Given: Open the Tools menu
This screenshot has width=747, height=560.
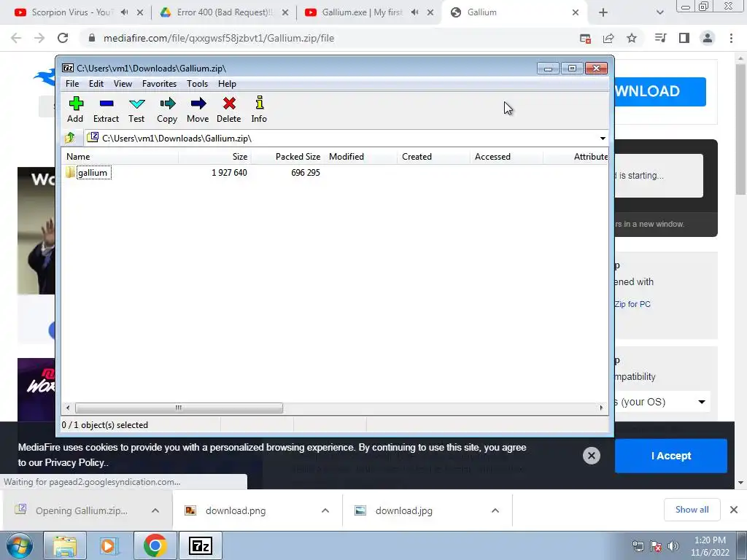Looking at the screenshot, I should (197, 84).
